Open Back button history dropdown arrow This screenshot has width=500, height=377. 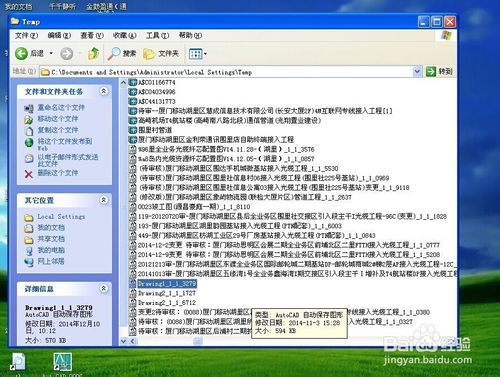pyautogui.click(x=51, y=53)
